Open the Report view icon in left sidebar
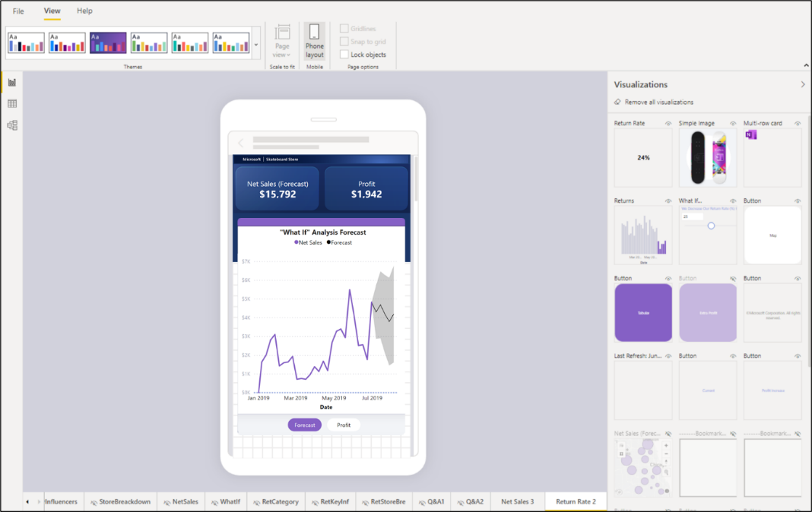Screen dimensions: 812x512 point(12,82)
